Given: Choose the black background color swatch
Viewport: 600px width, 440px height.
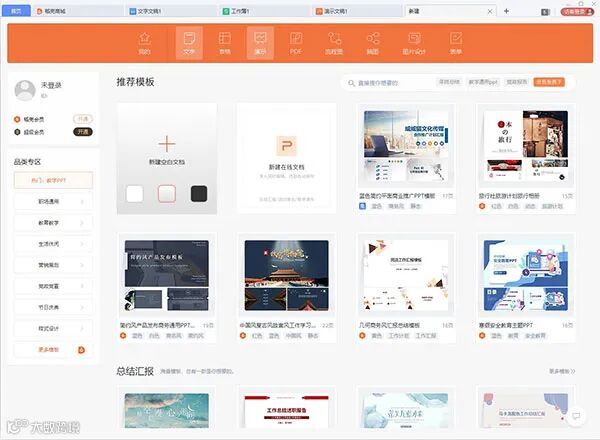Looking at the screenshot, I should (199, 194).
